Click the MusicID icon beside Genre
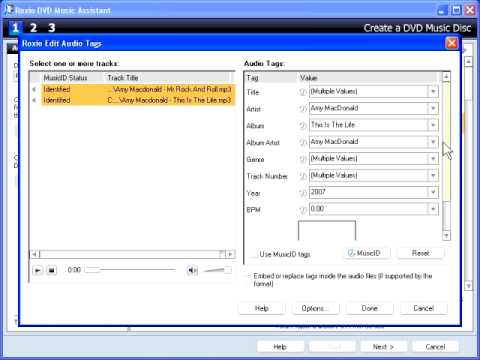Viewport: 480px width, 360px height. coord(303,159)
